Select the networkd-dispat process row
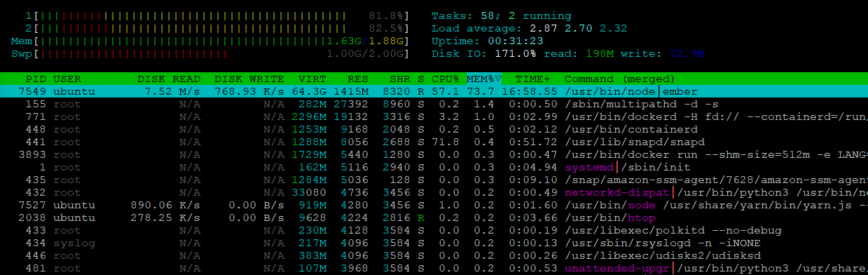 [434, 192]
